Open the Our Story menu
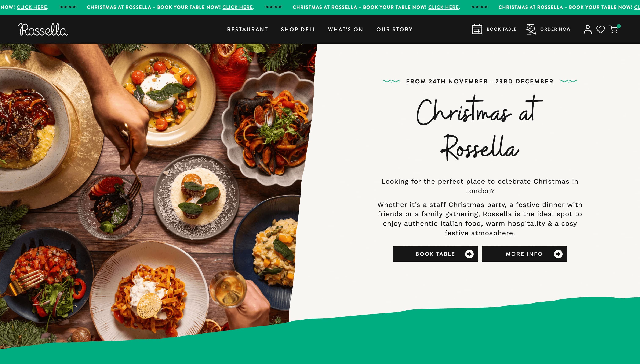The width and height of the screenshot is (640, 364). [394, 30]
